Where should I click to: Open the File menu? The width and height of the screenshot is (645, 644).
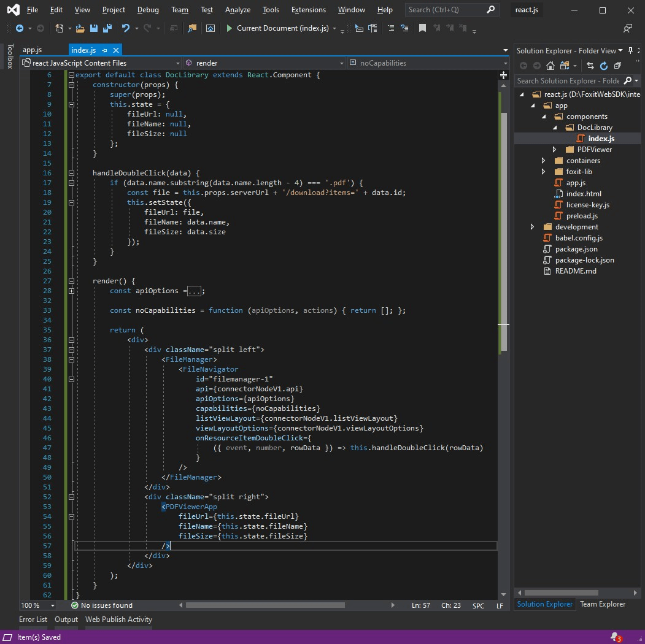[32, 10]
